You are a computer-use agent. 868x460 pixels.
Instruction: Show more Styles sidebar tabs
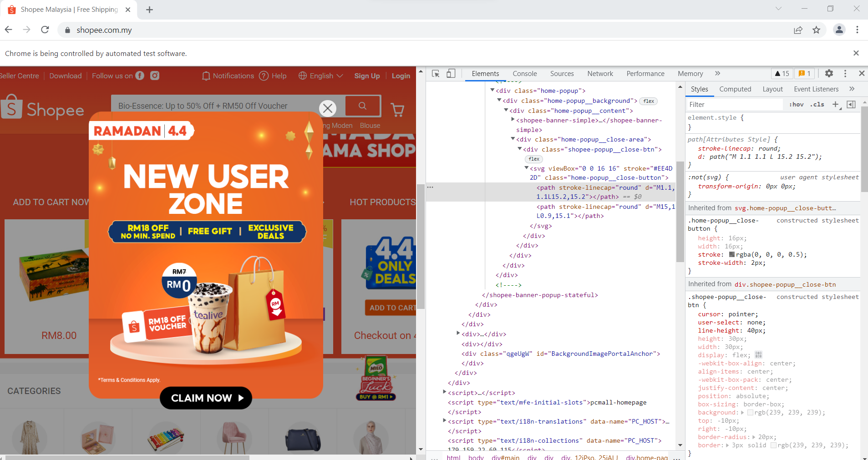tap(852, 89)
